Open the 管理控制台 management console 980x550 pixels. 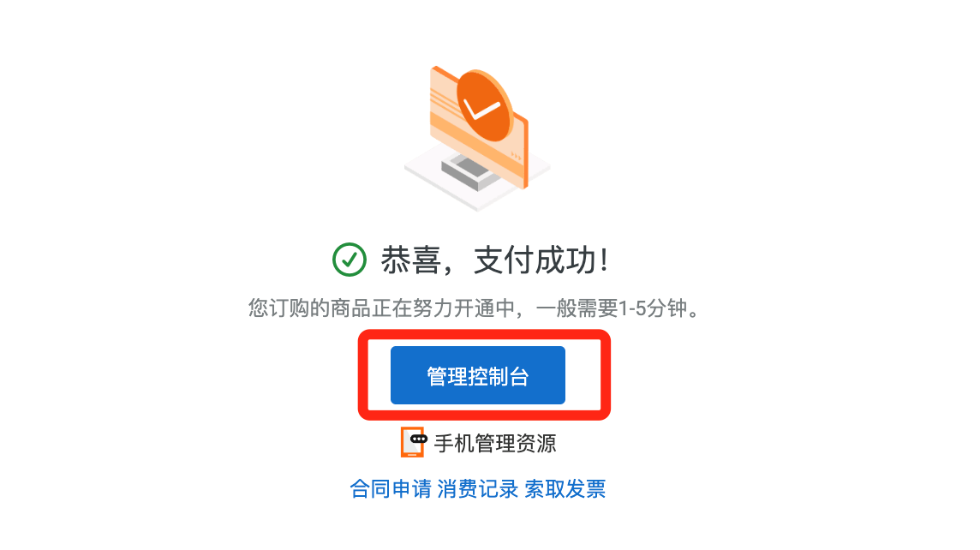coord(477,375)
